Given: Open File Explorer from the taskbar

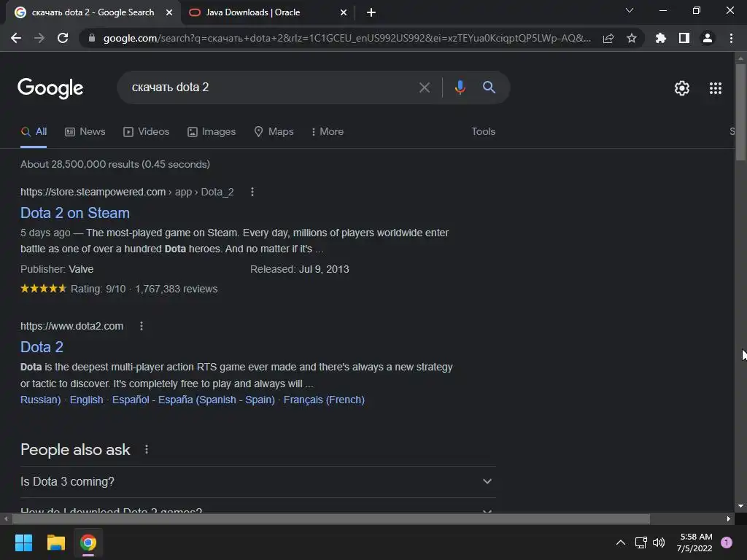Looking at the screenshot, I should [x=55, y=542].
